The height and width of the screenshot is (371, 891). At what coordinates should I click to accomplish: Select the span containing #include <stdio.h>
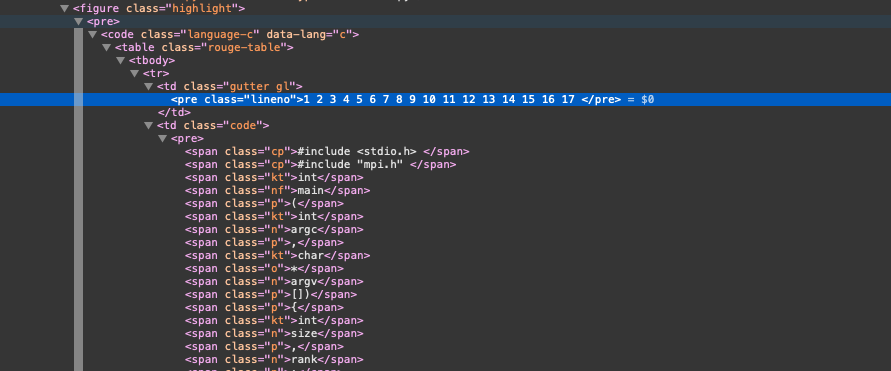pos(327,152)
